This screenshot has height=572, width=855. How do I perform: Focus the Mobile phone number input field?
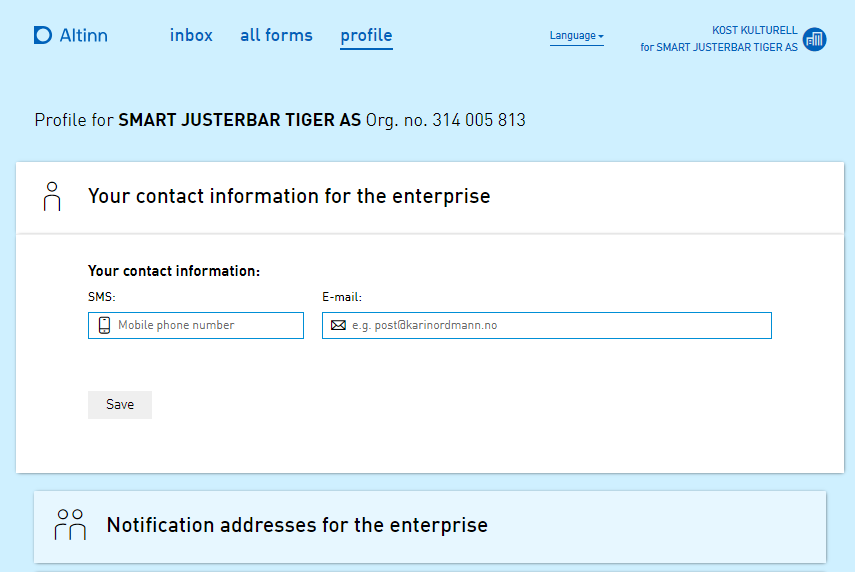(205, 325)
